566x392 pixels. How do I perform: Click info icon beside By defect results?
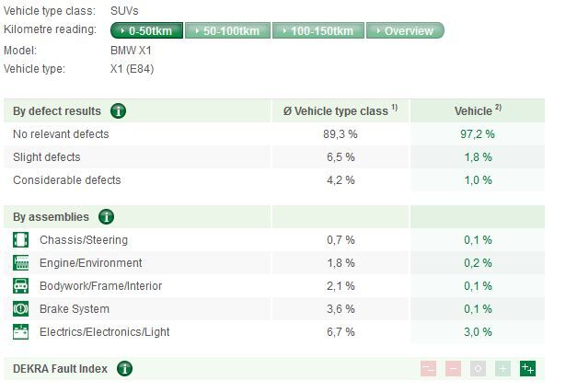tap(118, 111)
